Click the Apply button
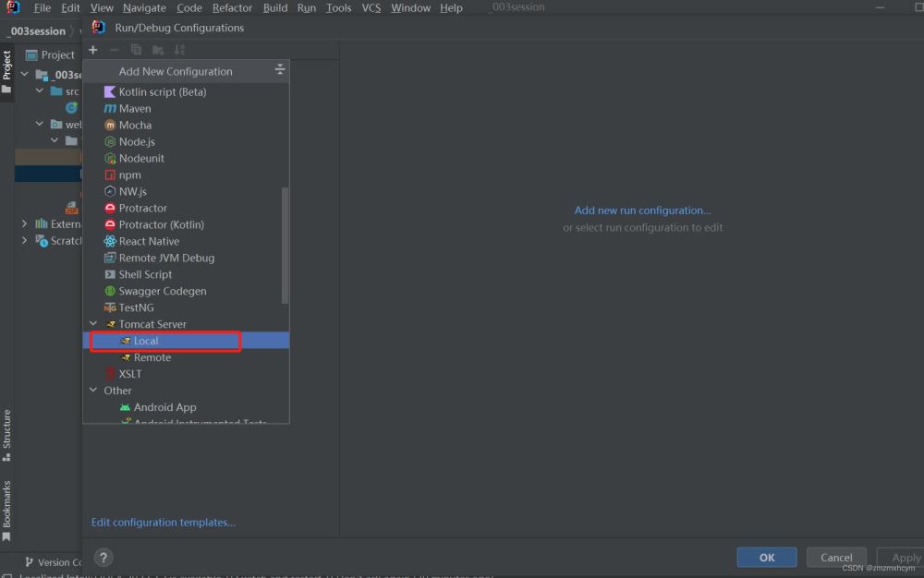Screen dimensions: 924x578 902,558
